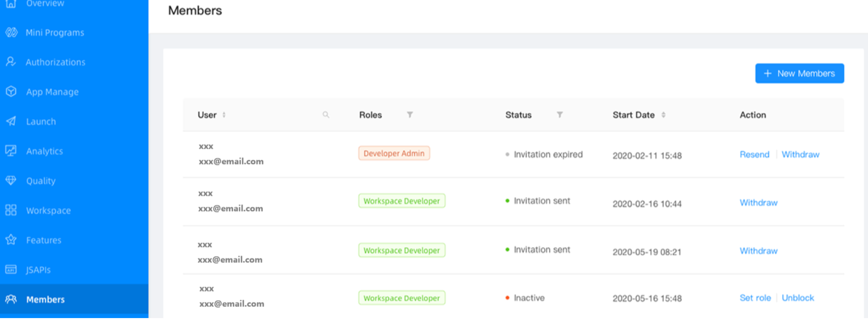Open the Status column filter
Viewport: 868px width, 321px height.
pyautogui.click(x=560, y=115)
